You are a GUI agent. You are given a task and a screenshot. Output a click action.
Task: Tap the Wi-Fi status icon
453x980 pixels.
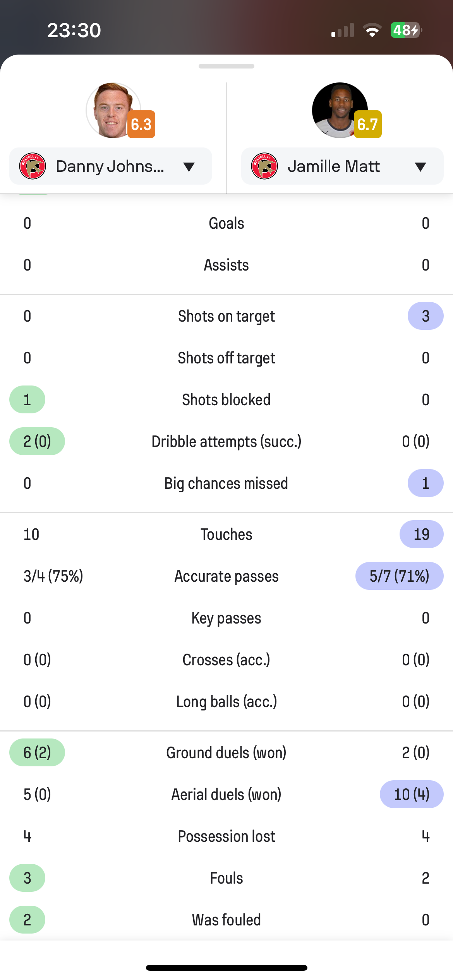(x=372, y=30)
